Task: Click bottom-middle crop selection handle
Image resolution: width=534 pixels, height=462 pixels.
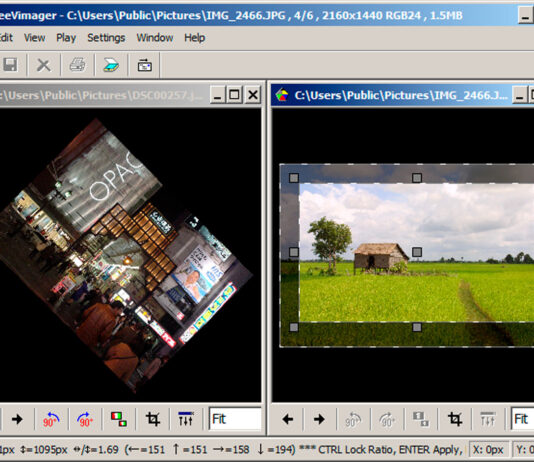Action: [417, 327]
